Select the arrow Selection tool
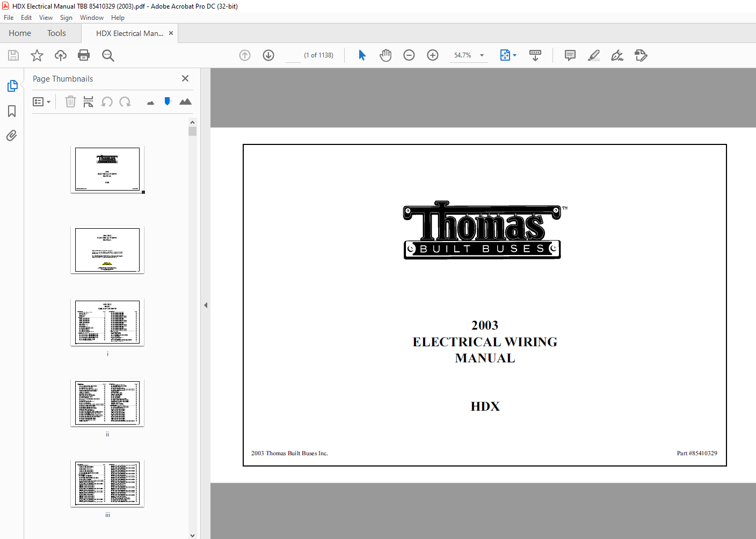 [x=362, y=55]
